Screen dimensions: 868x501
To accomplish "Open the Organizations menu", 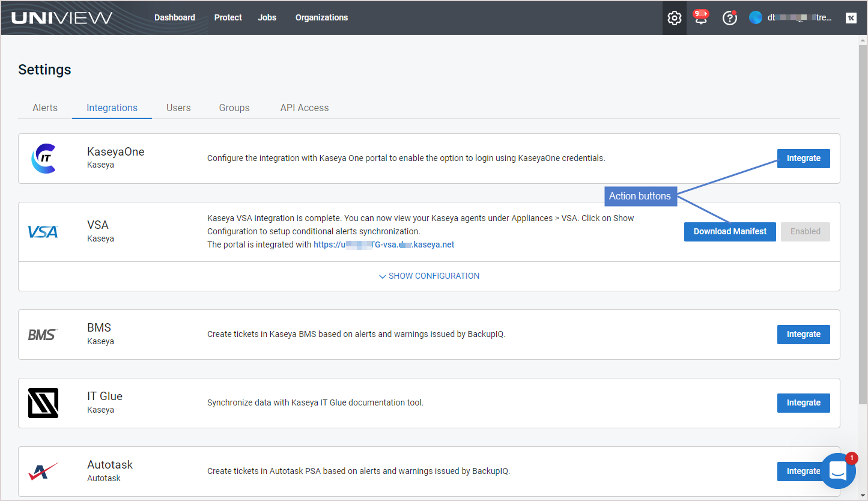I will [x=322, y=17].
